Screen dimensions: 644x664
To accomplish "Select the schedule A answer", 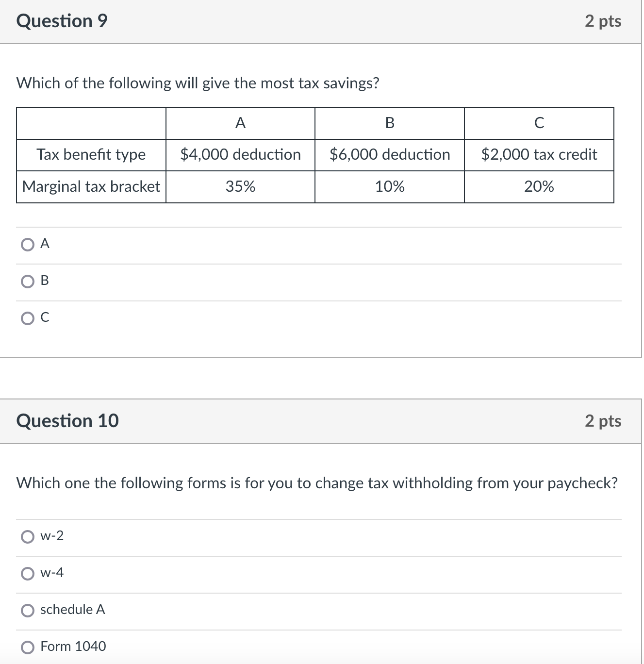I will click(x=28, y=610).
